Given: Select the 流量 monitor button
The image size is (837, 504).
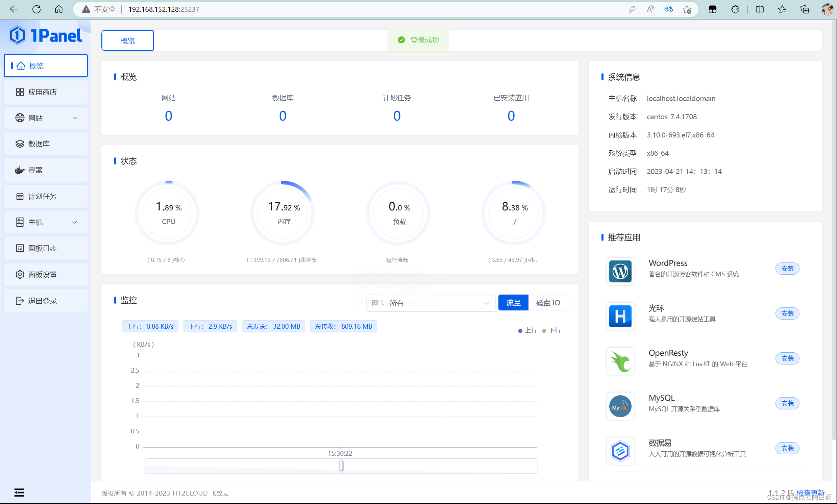Looking at the screenshot, I should [513, 303].
